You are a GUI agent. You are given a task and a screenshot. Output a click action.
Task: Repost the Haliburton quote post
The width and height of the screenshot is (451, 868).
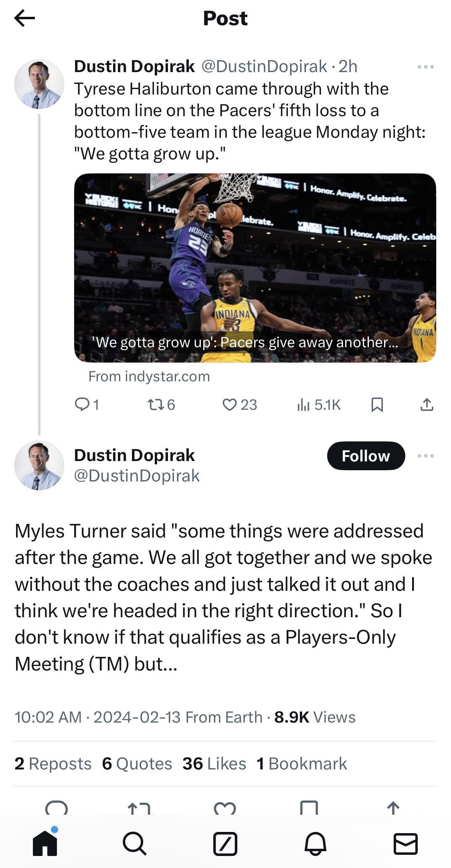(x=156, y=405)
